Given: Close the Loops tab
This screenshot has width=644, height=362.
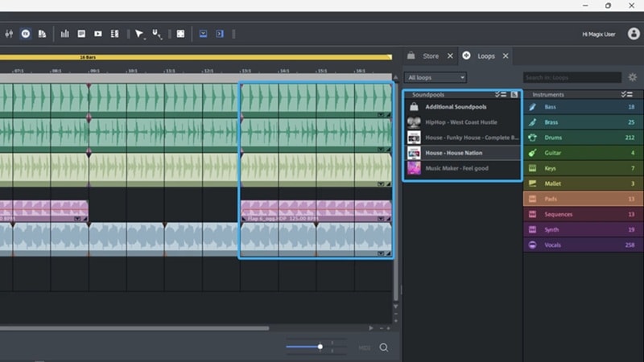Looking at the screenshot, I should tap(506, 56).
